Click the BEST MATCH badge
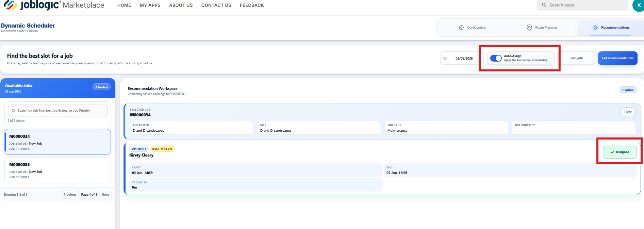The height and width of the screenshot is (229, 644). pyautogui.click(x=162, y=149)
